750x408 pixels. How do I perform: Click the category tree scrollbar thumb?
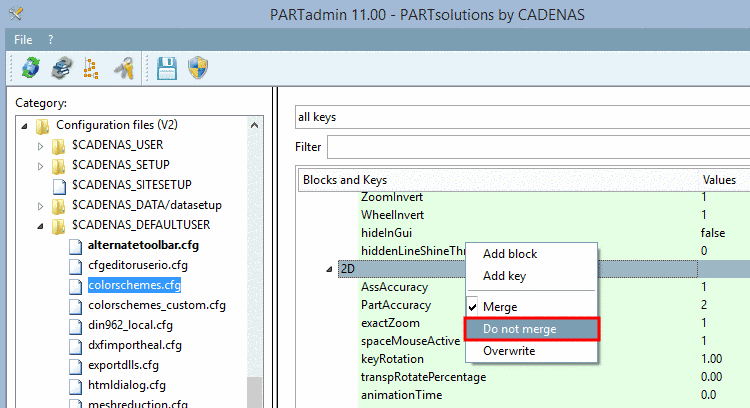(x=254, y=392)
